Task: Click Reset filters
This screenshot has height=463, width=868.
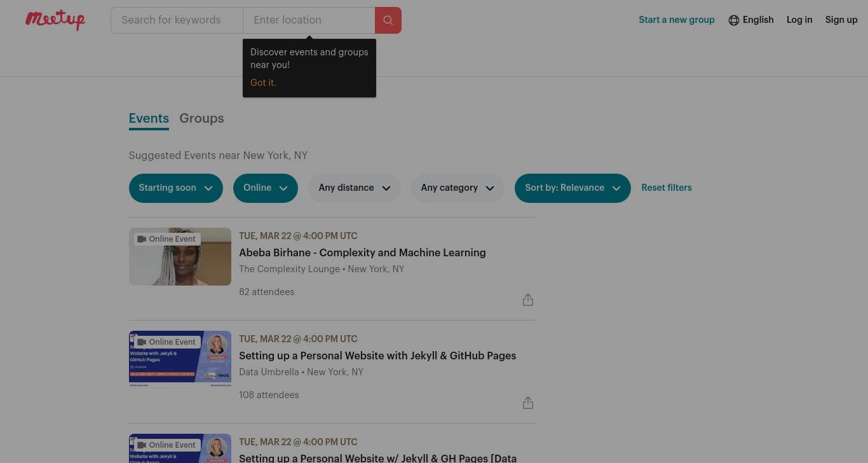Action: click(x=667, y=188)
